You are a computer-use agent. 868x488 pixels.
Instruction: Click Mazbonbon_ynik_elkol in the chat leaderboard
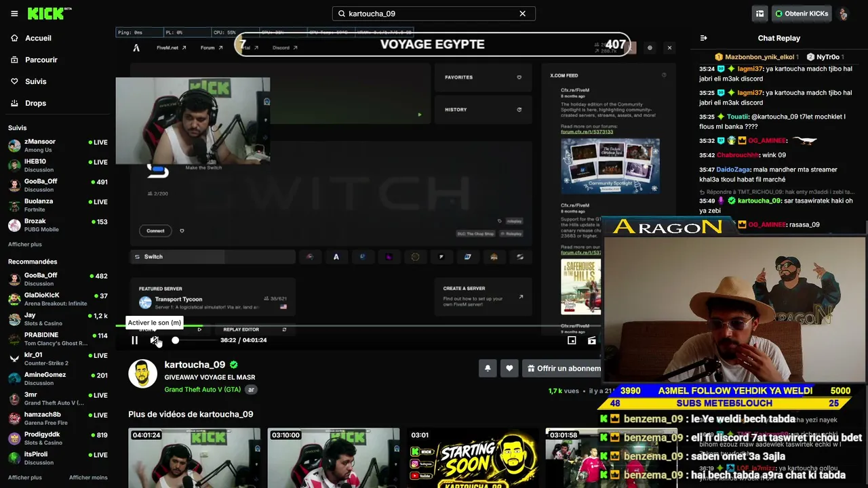[759, 57]
